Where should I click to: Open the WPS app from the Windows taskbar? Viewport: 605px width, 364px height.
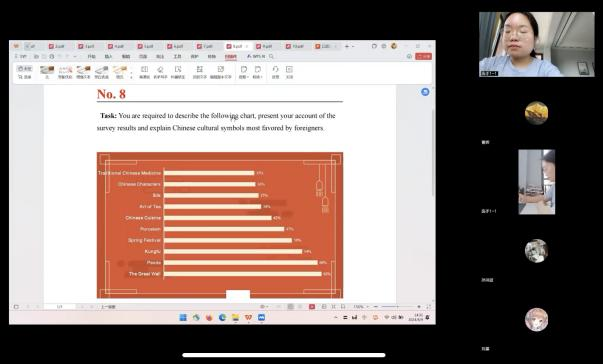tap(248, 317)
